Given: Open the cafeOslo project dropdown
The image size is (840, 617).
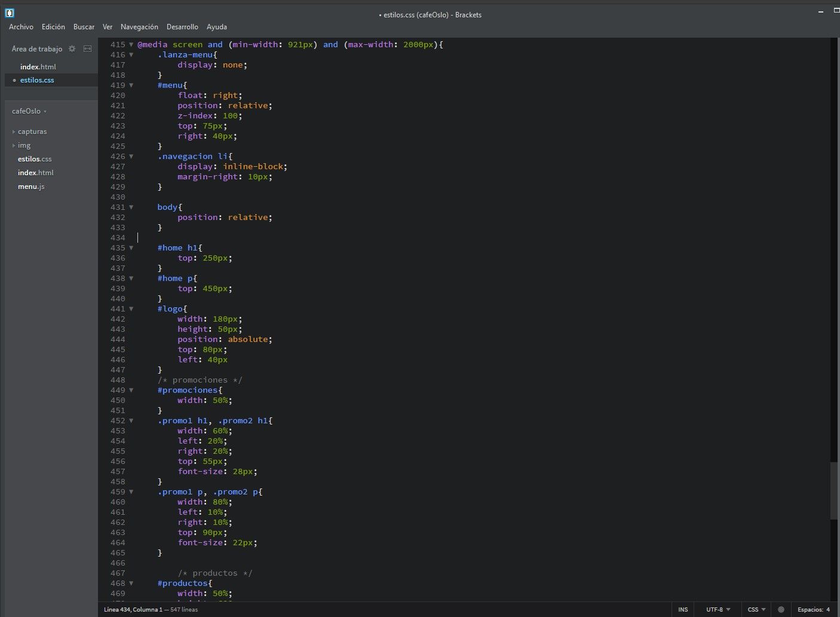Looking at the screenshot, I should click(29, 111).
